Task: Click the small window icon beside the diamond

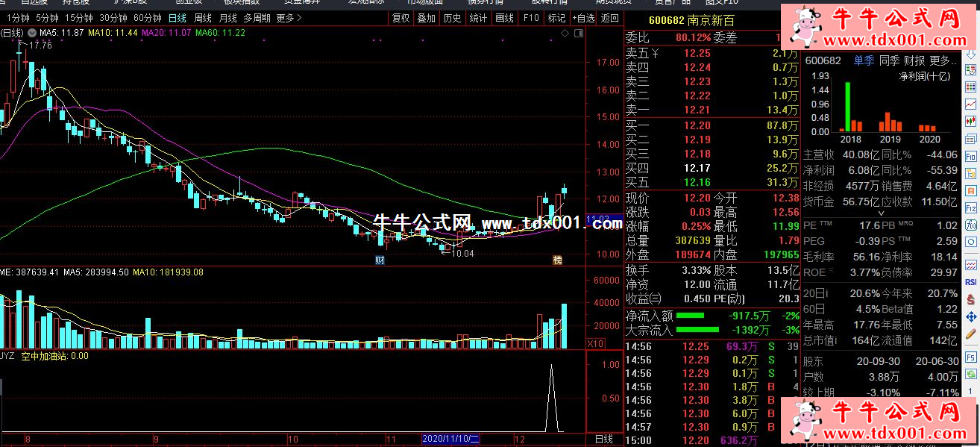Action: pyautogui.click(x=579, y=34)
